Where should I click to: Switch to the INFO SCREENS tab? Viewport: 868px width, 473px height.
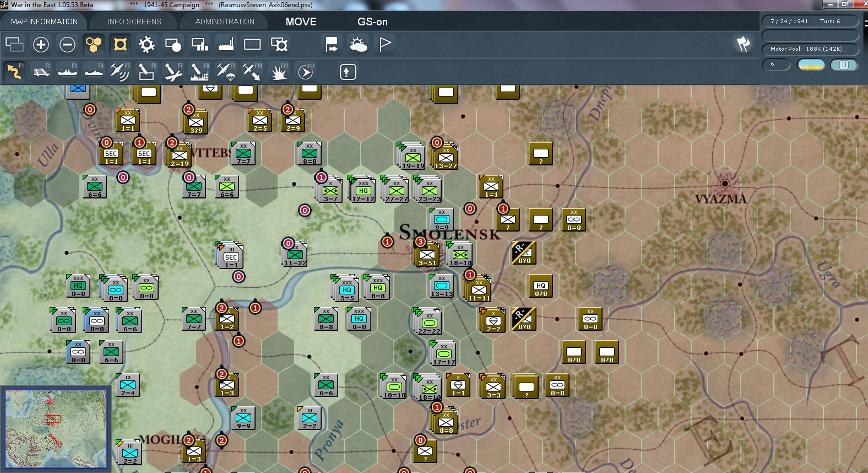134,21
